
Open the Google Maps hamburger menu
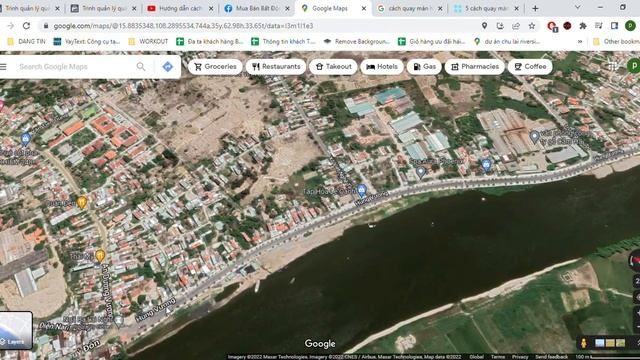click(x=3, y=67)
